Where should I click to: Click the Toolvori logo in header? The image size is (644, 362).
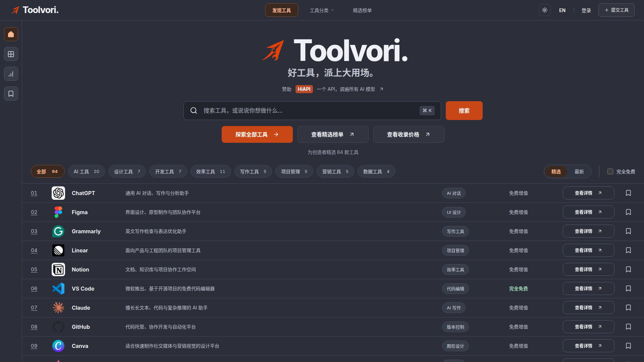[x=35, y=10]
